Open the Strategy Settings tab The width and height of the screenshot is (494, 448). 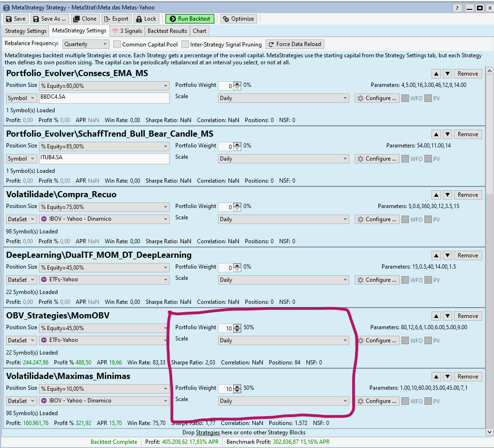click(25, 31)
